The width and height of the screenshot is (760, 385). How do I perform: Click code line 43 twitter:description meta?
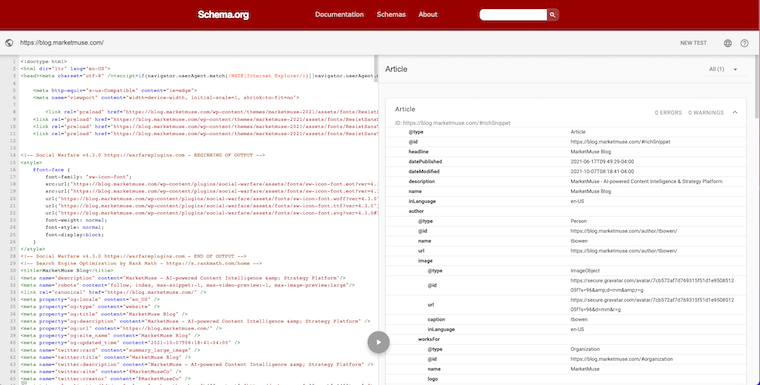point(197,364)
